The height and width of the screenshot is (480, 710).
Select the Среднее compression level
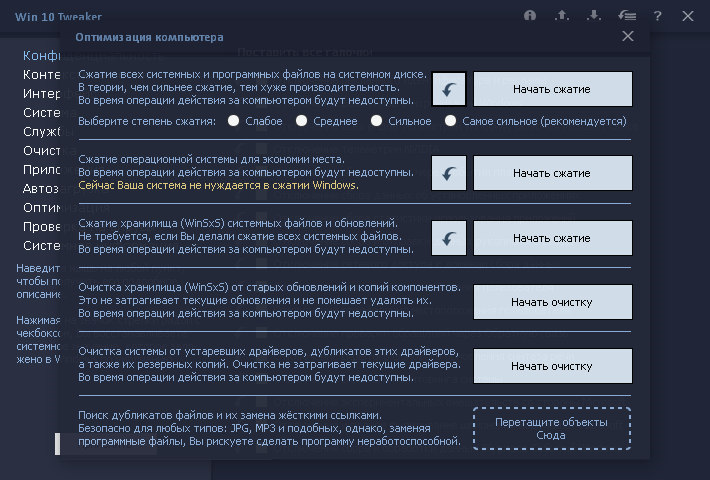[302, 121]
